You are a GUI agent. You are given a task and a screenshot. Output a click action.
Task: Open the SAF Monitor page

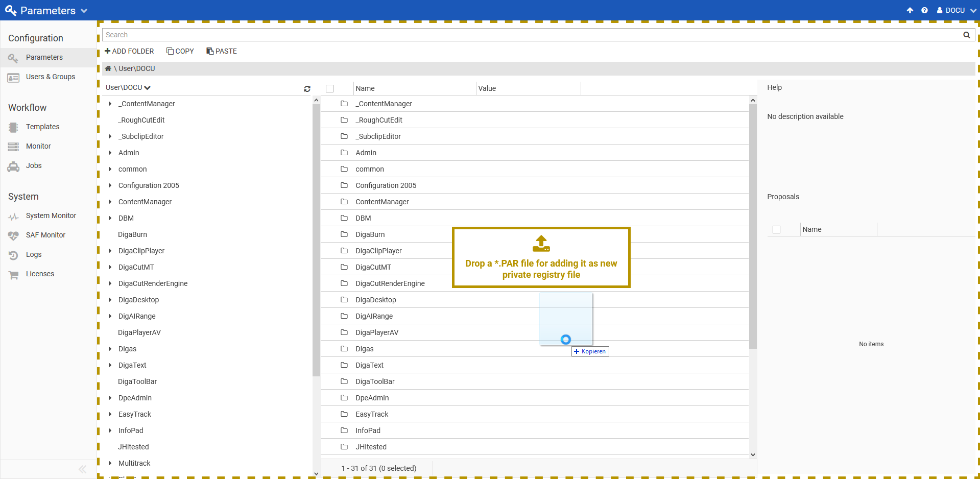(45, 235)
